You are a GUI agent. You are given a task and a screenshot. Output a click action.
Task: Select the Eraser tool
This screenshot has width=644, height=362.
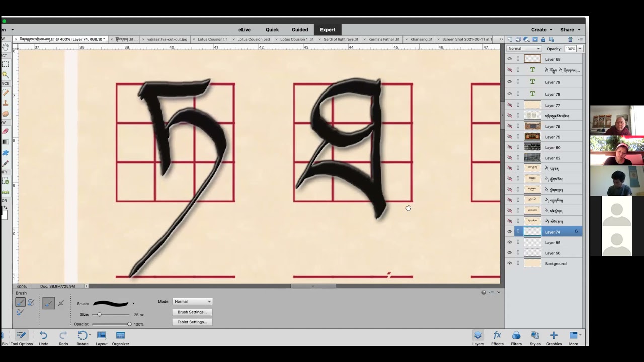coord(5,131)
